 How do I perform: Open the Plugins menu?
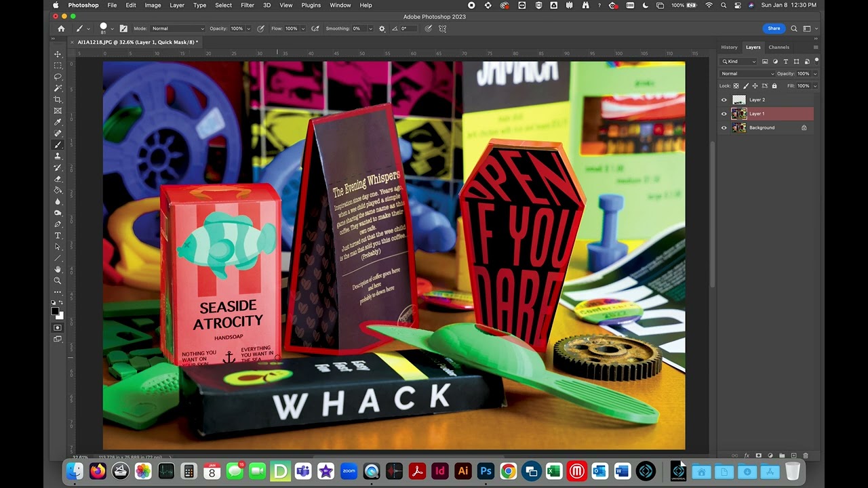pos(311,5)
